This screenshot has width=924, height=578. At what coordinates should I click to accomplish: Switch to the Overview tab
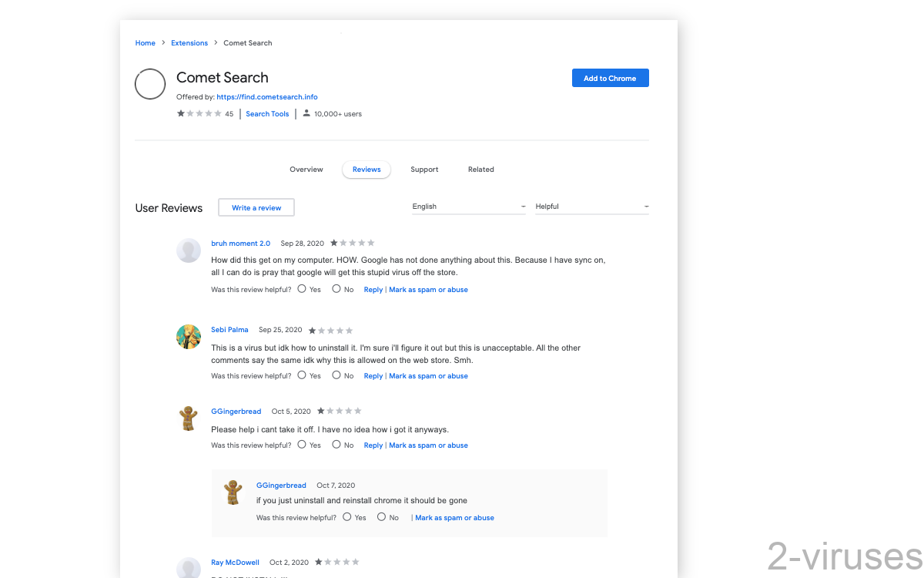click(x=306, y=170)
